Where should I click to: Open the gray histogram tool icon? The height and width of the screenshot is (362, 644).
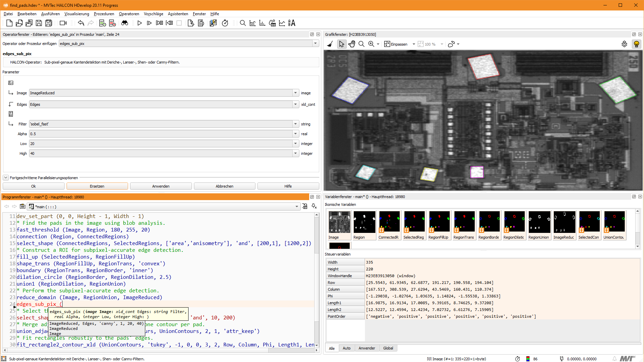(252, 23)
